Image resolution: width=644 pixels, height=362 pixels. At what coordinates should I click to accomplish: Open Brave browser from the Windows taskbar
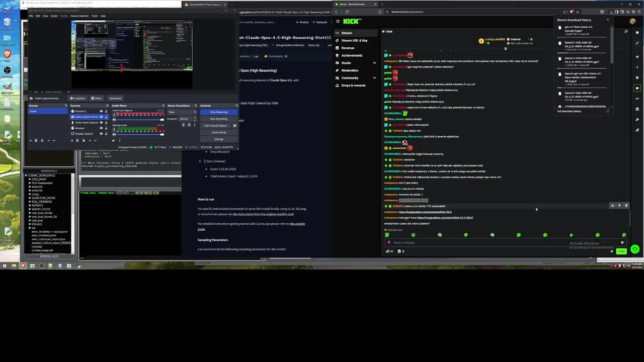pos(23,265)
